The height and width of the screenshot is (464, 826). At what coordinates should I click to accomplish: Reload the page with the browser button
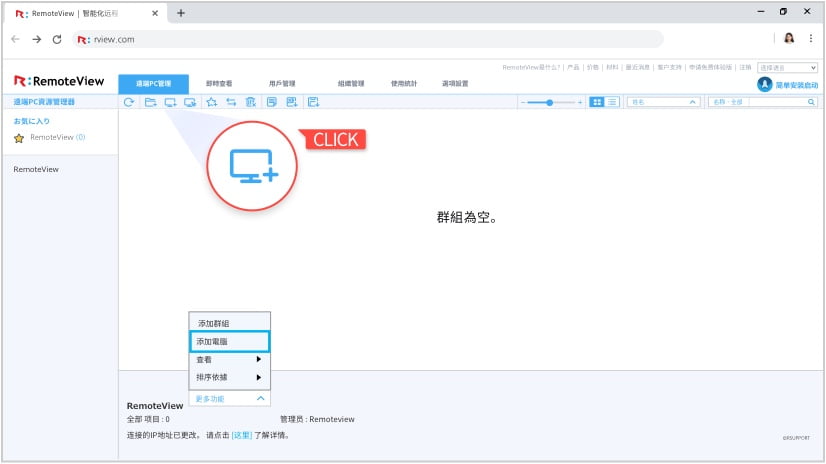click(x=57, y=39)
